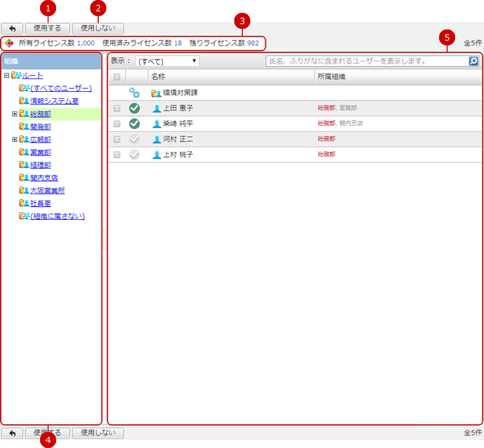Open 関内支店 in organization tree

click(44, 178)
